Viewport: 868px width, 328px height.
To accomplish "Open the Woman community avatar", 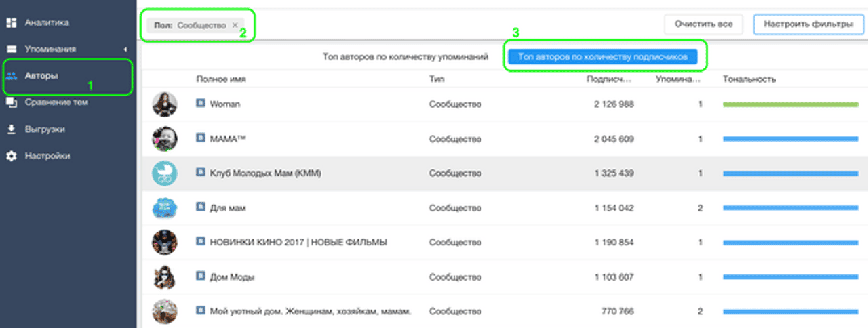I will [x=165, y=104].
